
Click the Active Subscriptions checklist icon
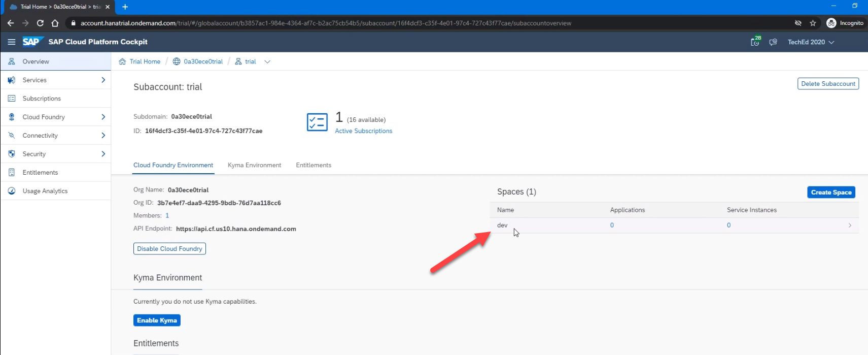(317, 122)
